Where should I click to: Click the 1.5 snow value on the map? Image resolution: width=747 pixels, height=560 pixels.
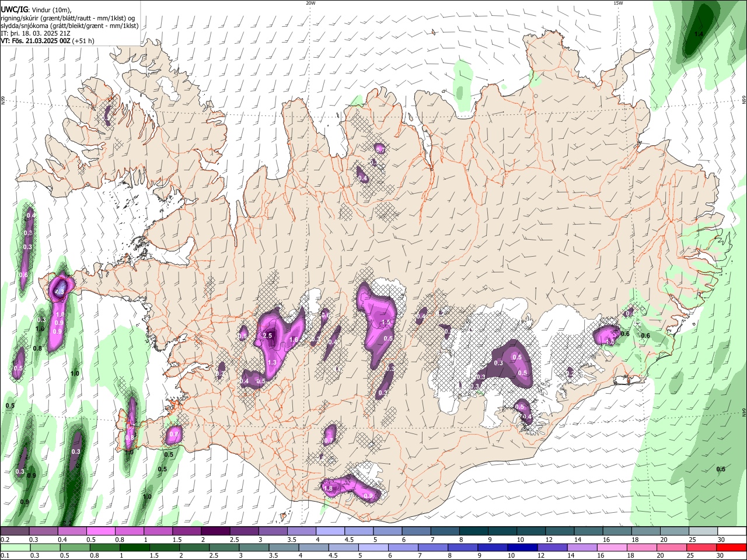point(386,322)
